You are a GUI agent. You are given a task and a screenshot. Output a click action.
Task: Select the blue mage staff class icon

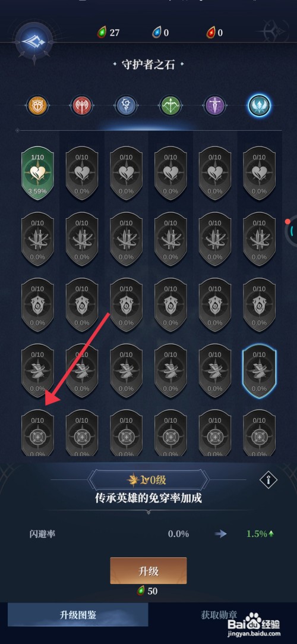point(125,106)
